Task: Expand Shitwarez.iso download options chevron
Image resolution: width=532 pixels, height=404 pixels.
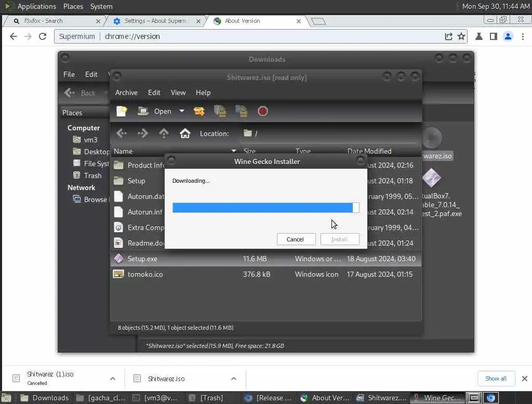Action: [x=233, y=379]
